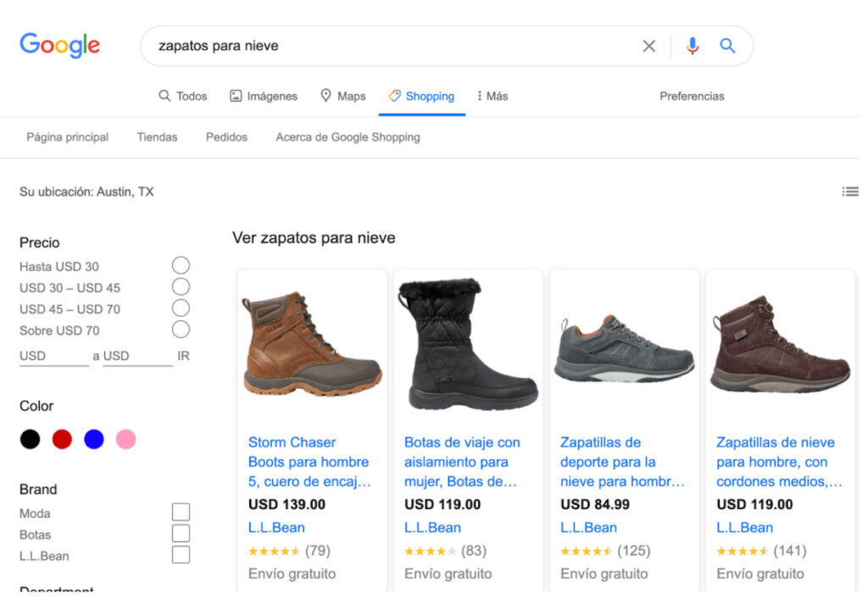Go to the Todos results tab

[183, 97]
